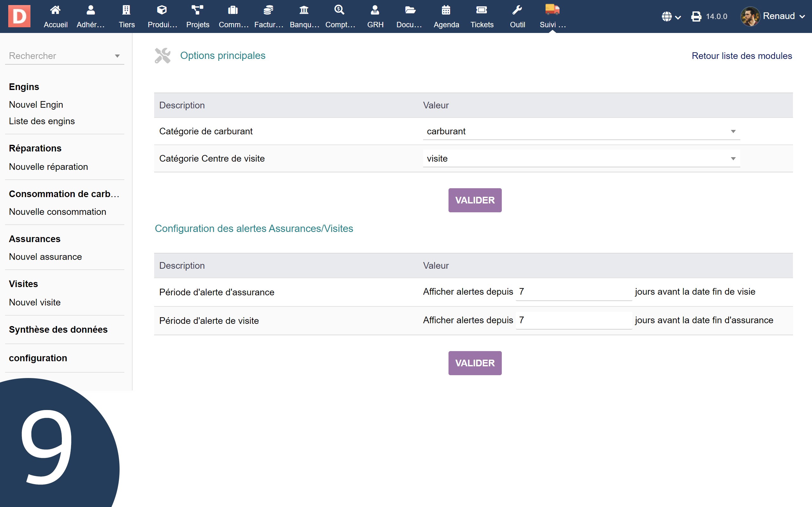
Task: Expand Catégorie Centre de visite dropdown
Action: pos(581,159)
